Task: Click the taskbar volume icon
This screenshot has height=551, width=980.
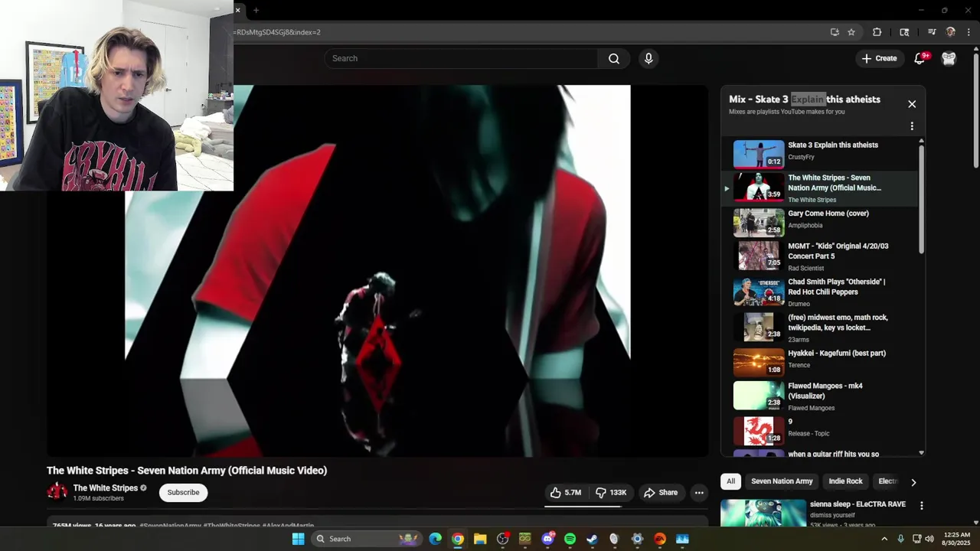Action: coord(929,539)
